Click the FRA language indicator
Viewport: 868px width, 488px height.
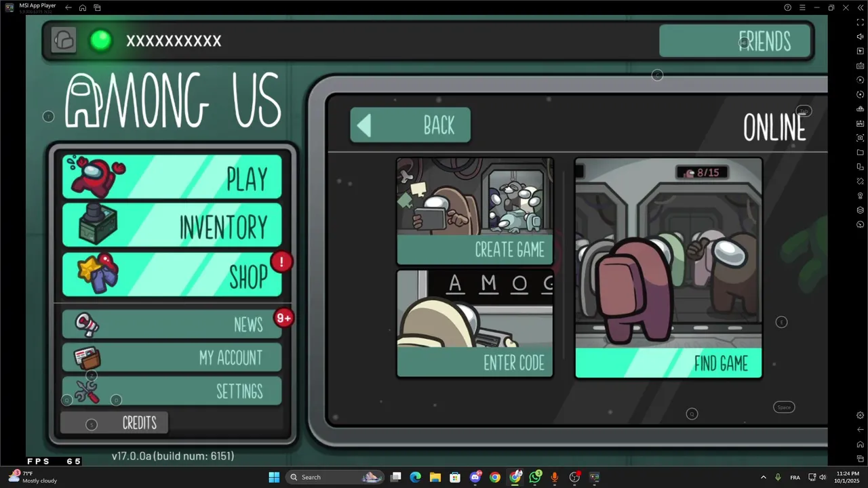(795, 477)
